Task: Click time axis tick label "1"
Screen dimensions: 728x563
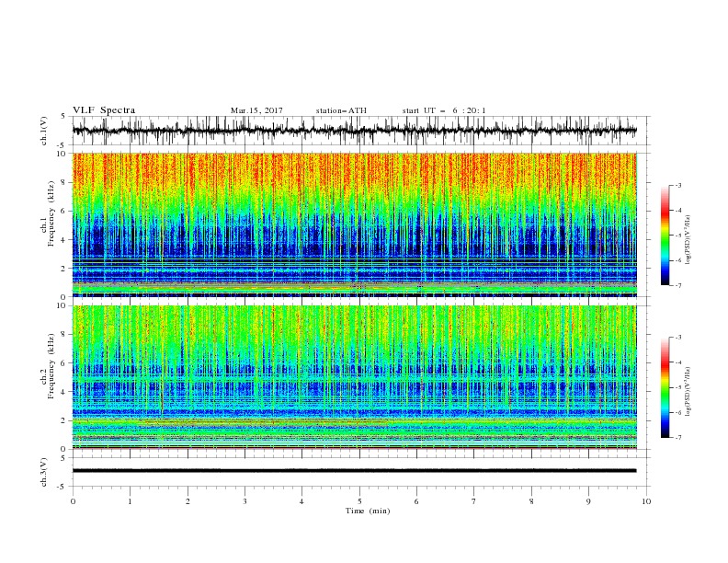Action: [130, 501]
